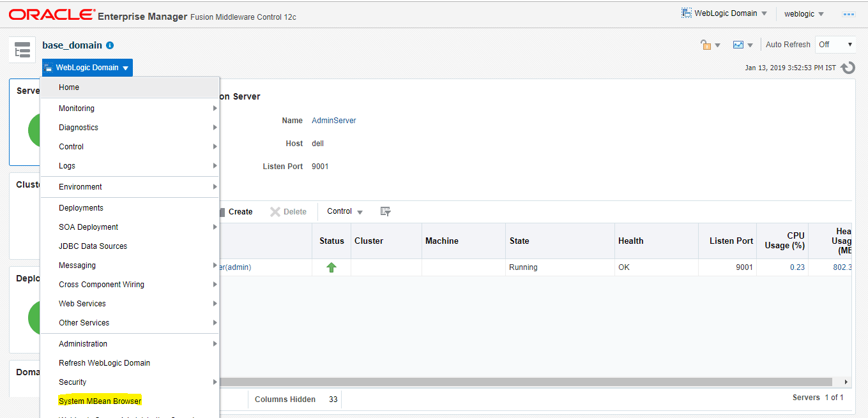This screenshot has width=868, height=418.
Task: Select Messaging menu item
Action: 130,265
